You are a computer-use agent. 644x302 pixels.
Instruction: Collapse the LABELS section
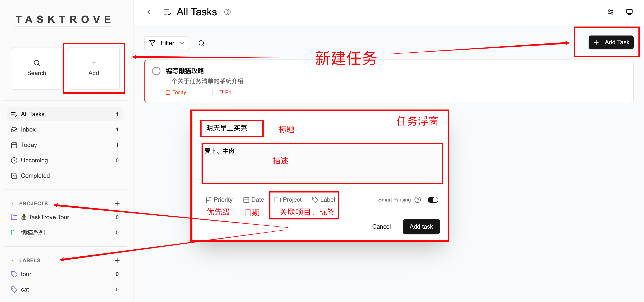click(13, 261)
